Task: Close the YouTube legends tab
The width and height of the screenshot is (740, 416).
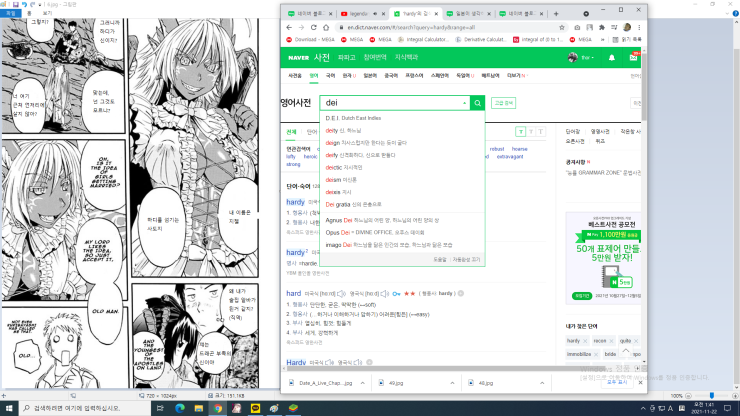Action: [383, 14]
